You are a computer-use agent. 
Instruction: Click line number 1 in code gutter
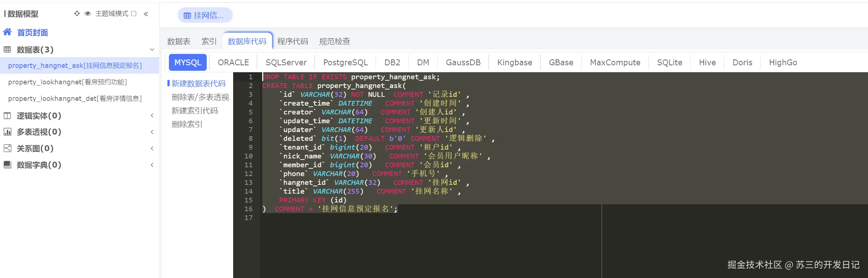[251, 77]
